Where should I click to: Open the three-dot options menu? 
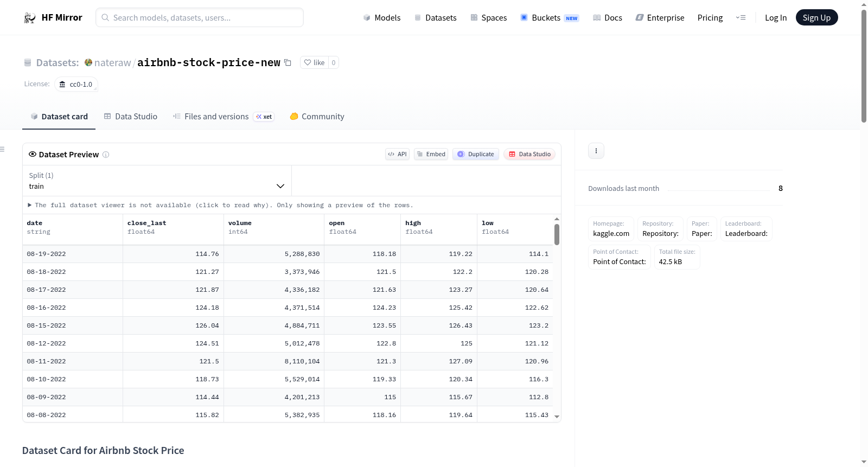(x=596, y=151)
